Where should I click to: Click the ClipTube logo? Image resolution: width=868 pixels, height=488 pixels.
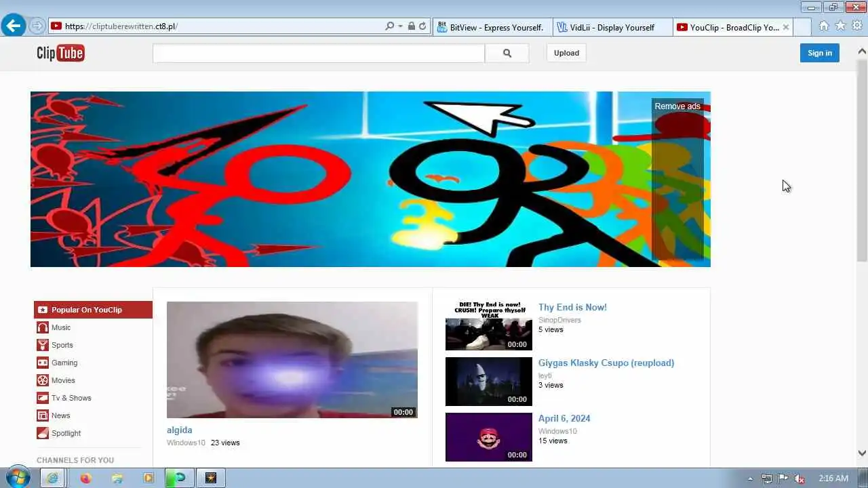(x=60, y=53)
